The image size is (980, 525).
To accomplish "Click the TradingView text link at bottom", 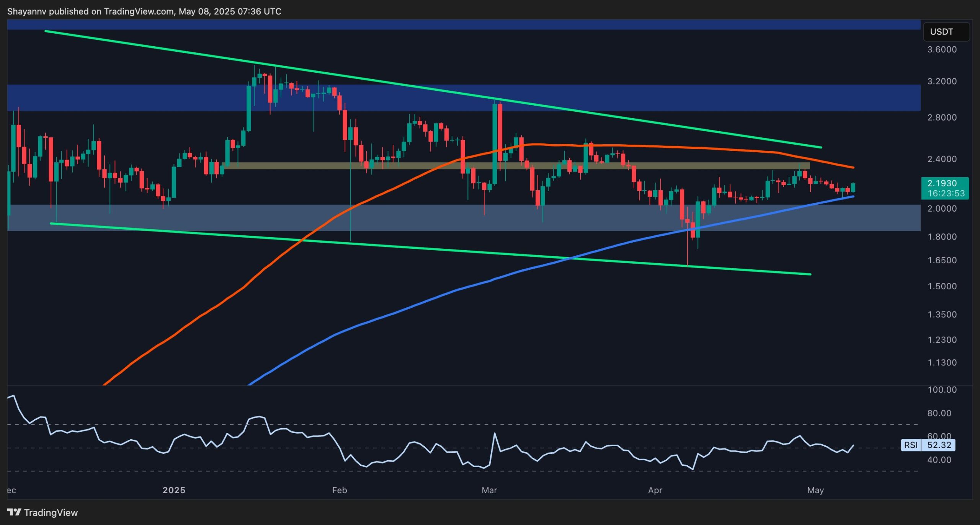I will [51, 513].
